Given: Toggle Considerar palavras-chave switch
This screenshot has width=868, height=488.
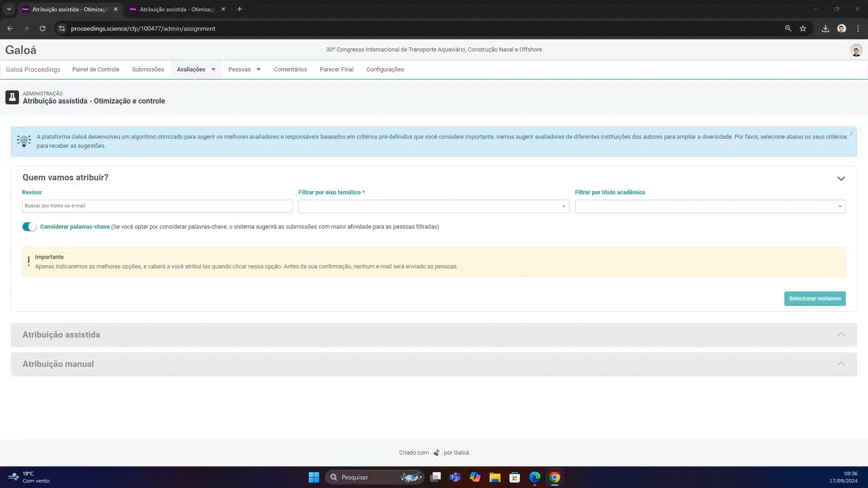Looking at the screenshot, I should tap(29, 227).
